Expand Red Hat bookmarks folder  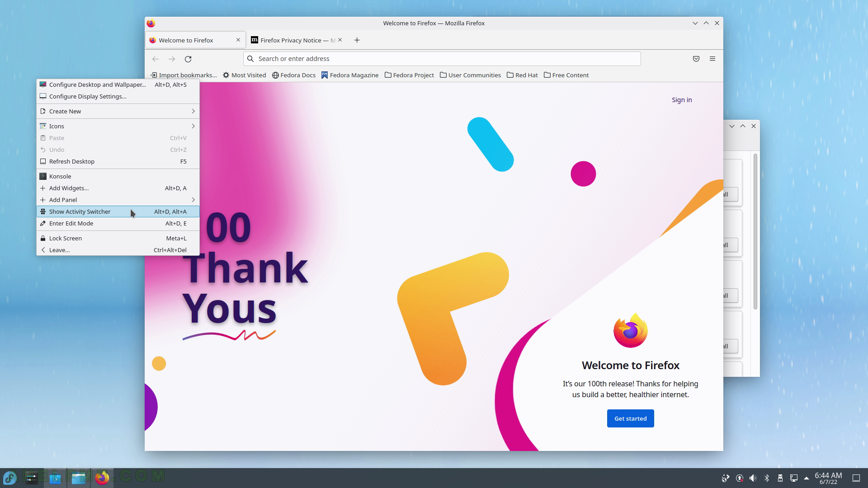[x=522, y=75]
